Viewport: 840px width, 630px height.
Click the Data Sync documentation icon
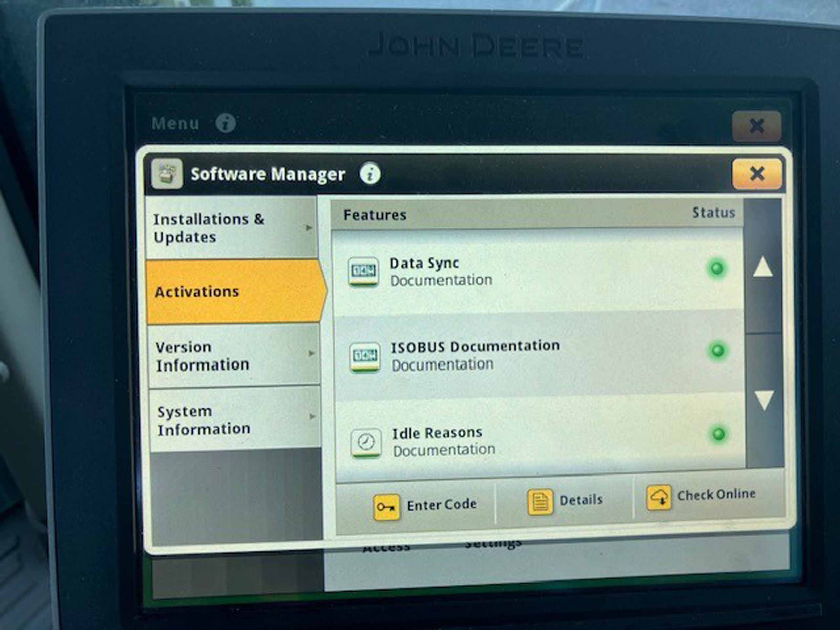(363, 272)
